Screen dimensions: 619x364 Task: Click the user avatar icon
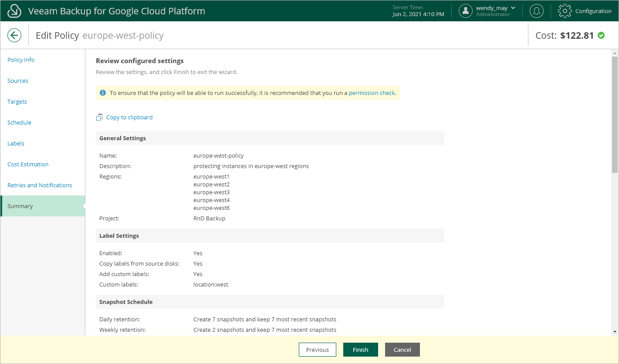tap(466, 11)
